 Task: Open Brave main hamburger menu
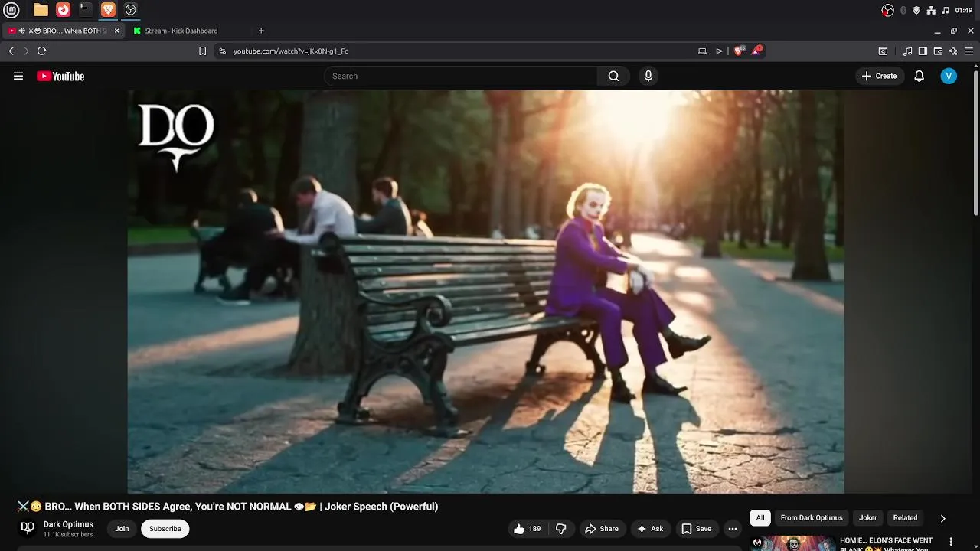pos(969,51)
